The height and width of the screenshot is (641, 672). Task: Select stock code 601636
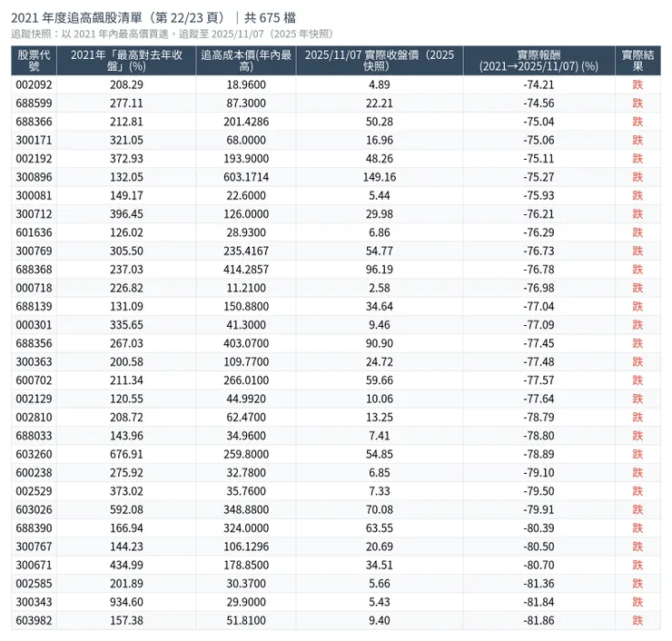click(34, 232)
